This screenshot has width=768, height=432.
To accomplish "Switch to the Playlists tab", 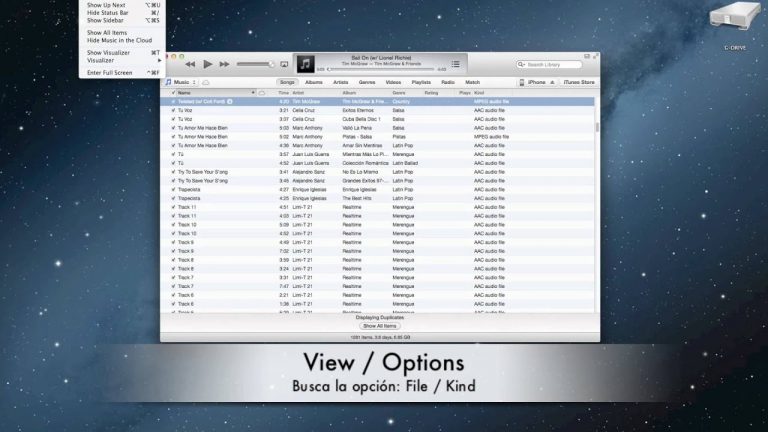I will coord(421,82).
